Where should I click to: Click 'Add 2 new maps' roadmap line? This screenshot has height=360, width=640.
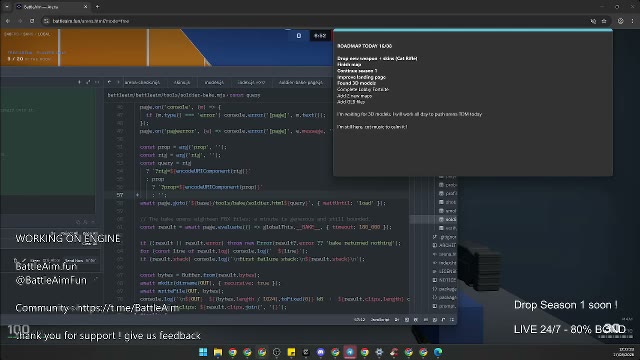click(354, 96)
